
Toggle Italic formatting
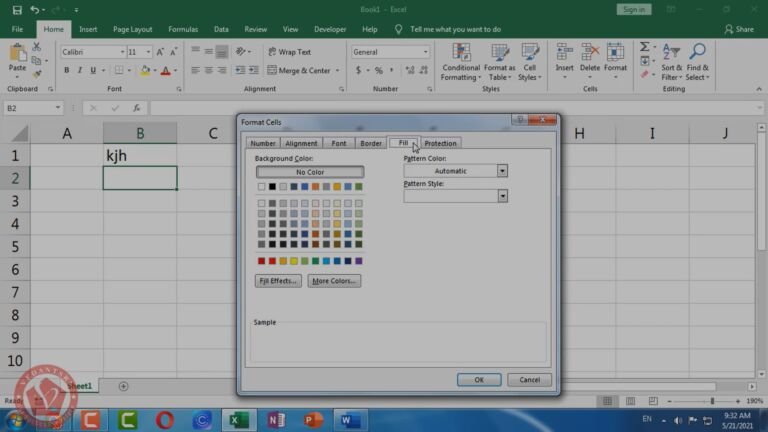(x=80, y=71)
